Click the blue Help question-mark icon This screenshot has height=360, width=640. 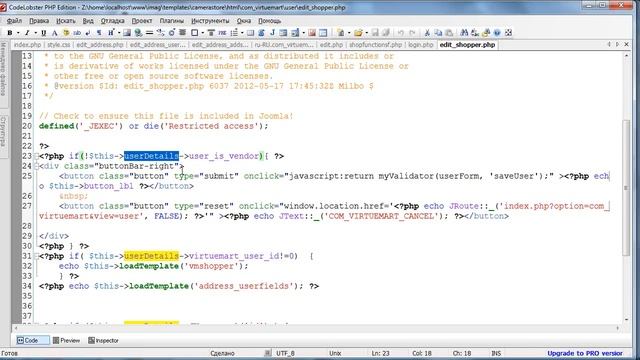[x=497, y=33]
